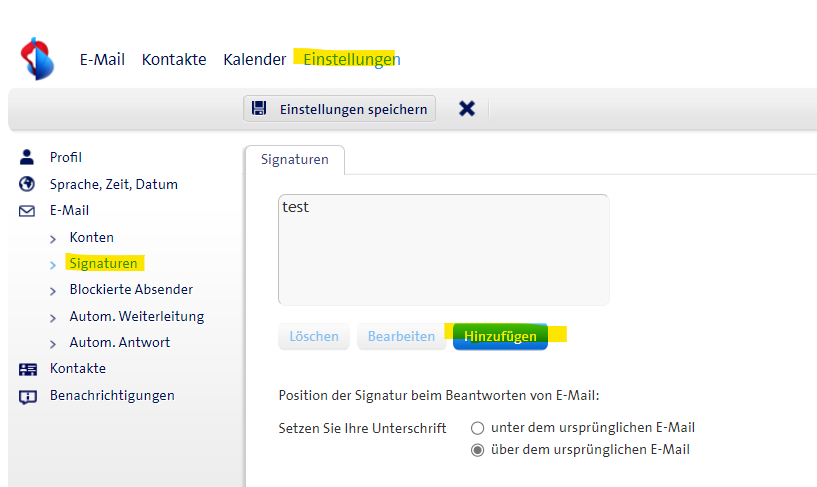This screenshot has height=487, width=817.
Task: Open Autom. Weiterleitung settings
Action: point(137,316)
